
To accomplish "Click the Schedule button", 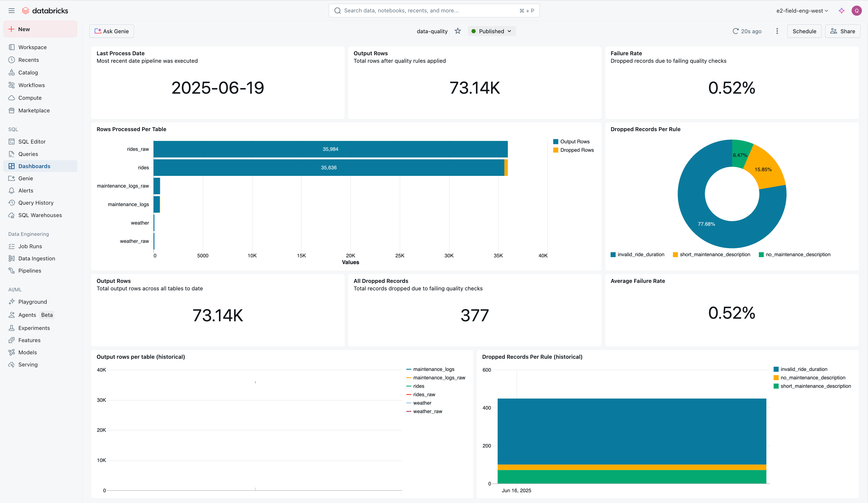I will click(x=804, y=31).
